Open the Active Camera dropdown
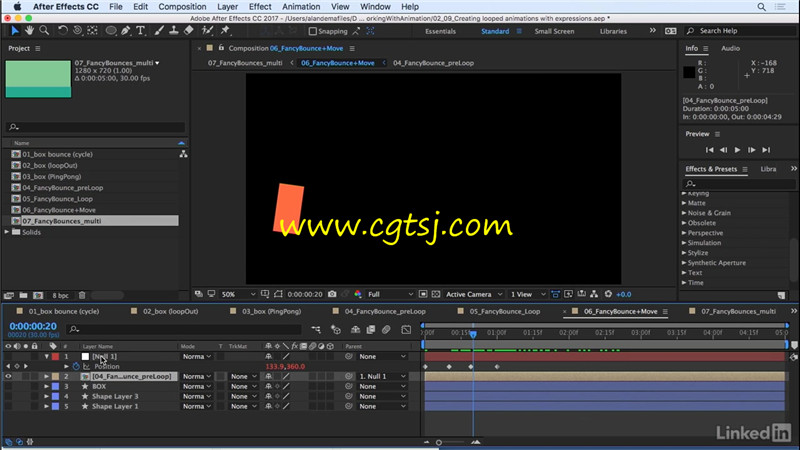 click(474, 294)
